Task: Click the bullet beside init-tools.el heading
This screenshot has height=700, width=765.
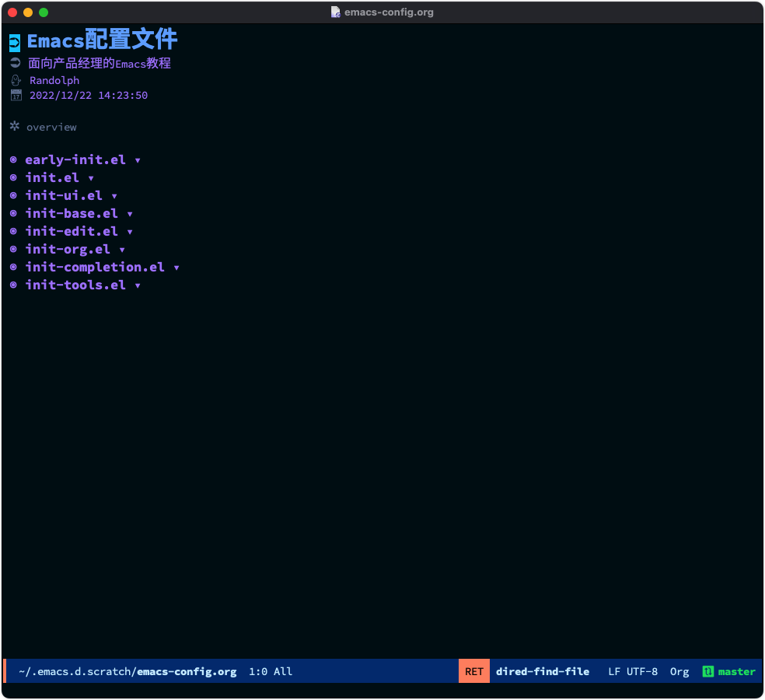Action: coord(14,285)
